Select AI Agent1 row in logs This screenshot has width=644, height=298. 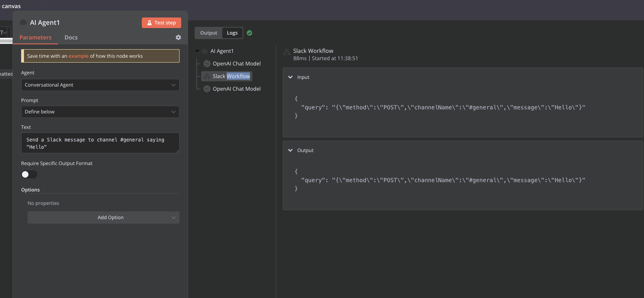tap(217, 51)
